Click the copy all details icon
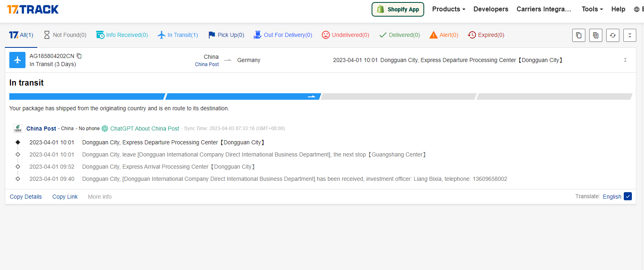644x270 pixels. [596, 35]
